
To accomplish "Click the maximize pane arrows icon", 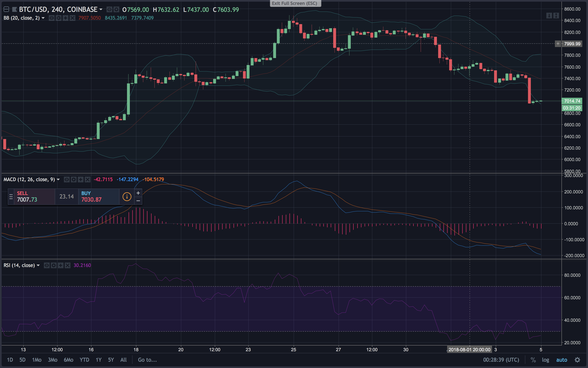I will point(556,16).
